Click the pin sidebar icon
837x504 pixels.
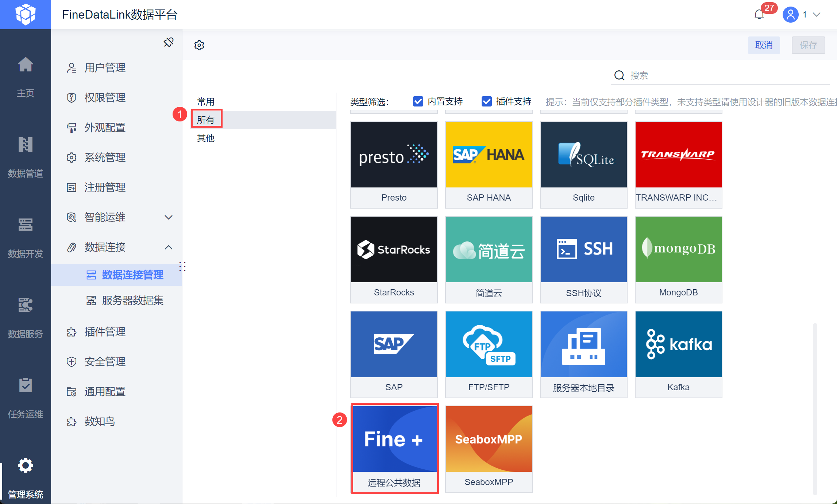pos(168,42)
